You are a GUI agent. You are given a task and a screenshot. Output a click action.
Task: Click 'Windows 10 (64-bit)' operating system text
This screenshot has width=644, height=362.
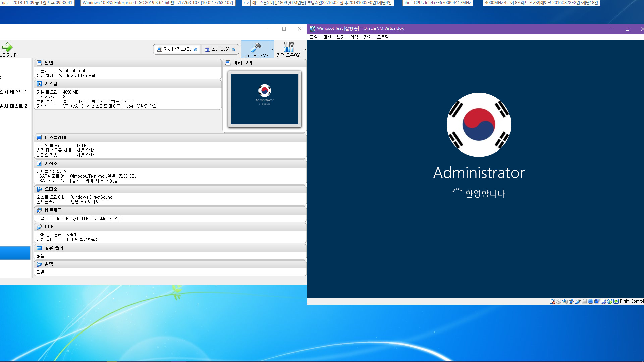(x=78, y=75)
